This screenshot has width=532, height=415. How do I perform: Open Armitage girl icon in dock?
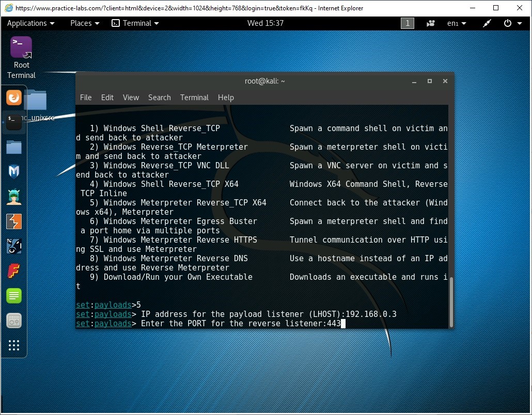pyautogui.click(x=14, y=197)
